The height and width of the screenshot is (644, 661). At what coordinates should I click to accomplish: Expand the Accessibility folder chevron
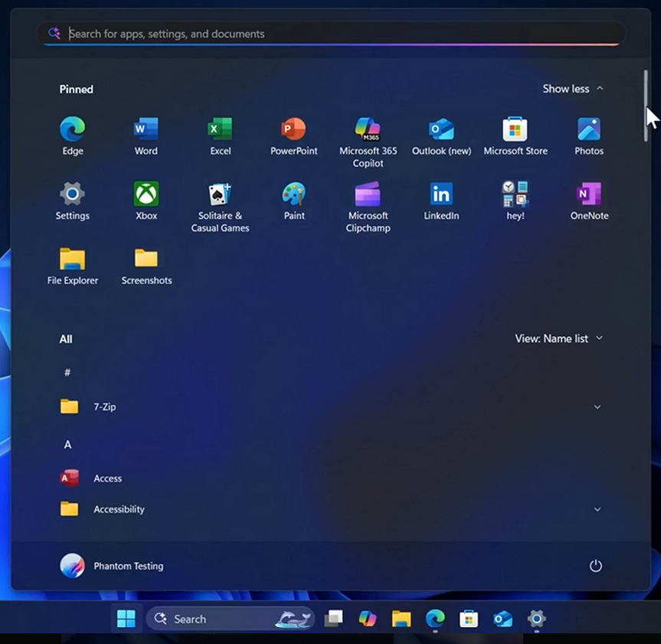597,509
